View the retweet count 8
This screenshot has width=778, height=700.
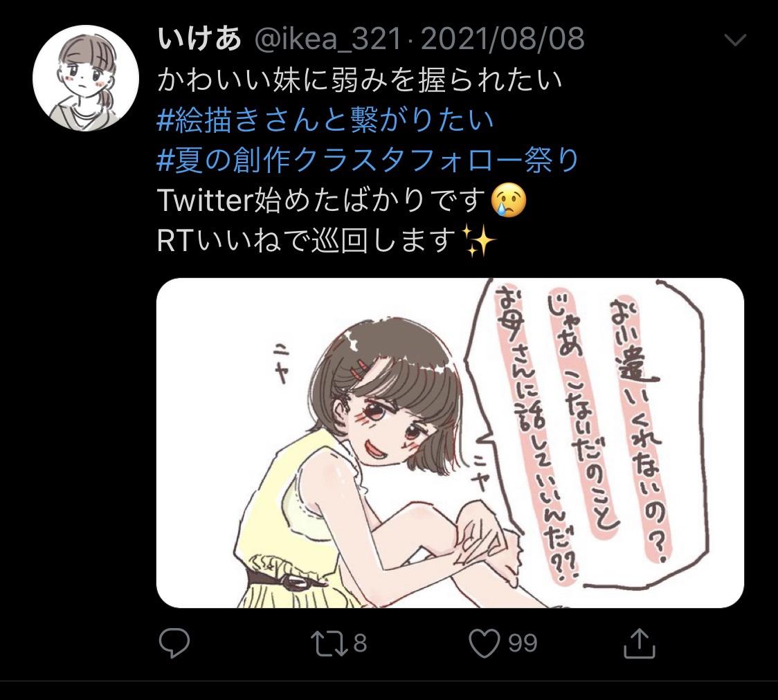tap(360, 643)
